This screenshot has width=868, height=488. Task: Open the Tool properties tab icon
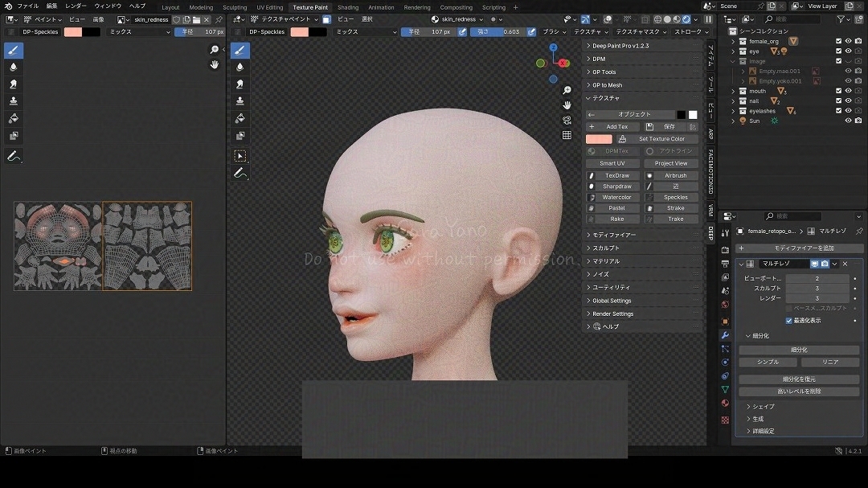(x=725, y=233)
